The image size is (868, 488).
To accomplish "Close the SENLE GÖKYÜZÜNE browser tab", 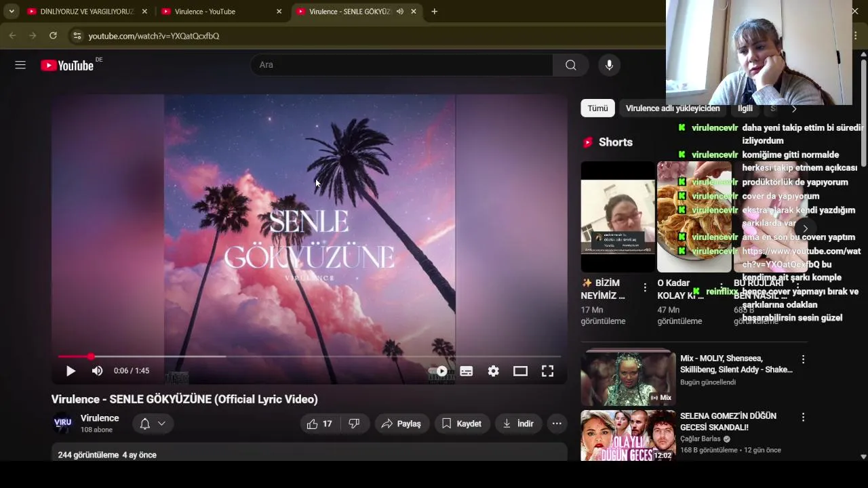I will [414, 12].
